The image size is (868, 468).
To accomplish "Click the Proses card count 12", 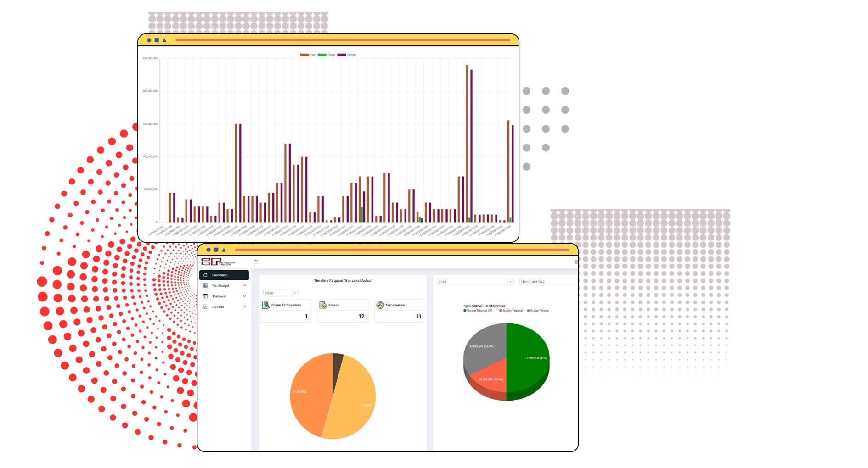I will tap(361, 317).
